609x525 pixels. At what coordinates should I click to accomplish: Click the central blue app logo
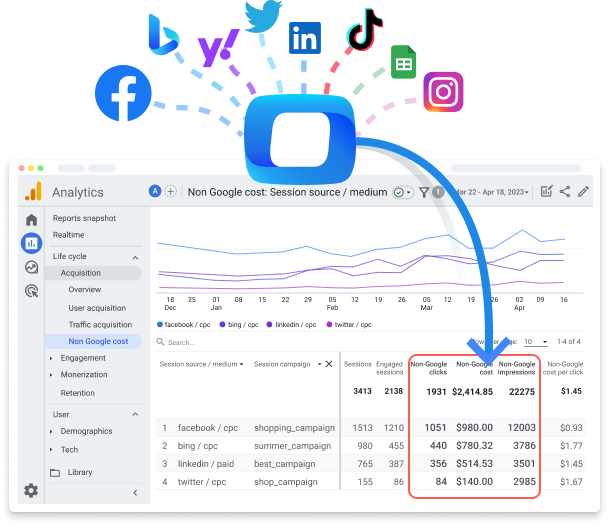point(300,139)
